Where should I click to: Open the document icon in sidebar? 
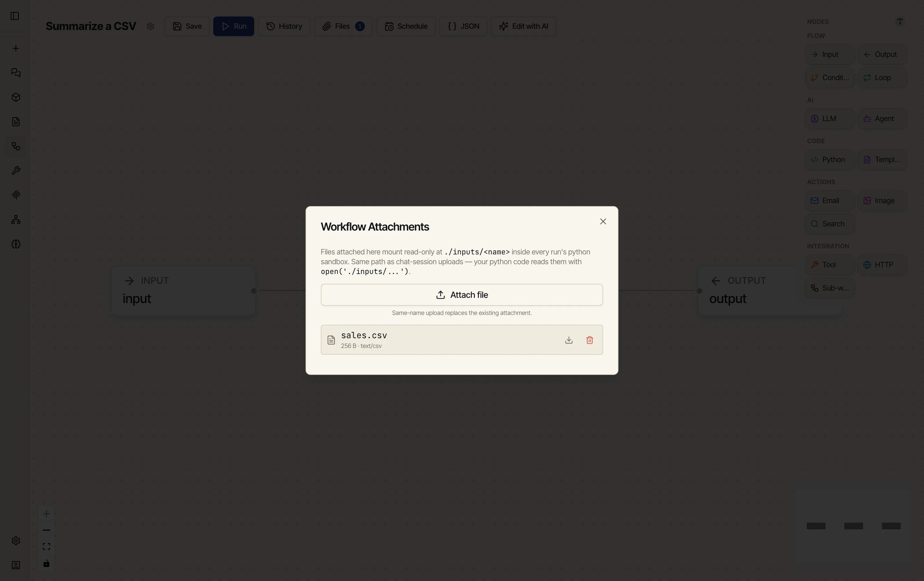pyautogui.click(x=16, y=122)
